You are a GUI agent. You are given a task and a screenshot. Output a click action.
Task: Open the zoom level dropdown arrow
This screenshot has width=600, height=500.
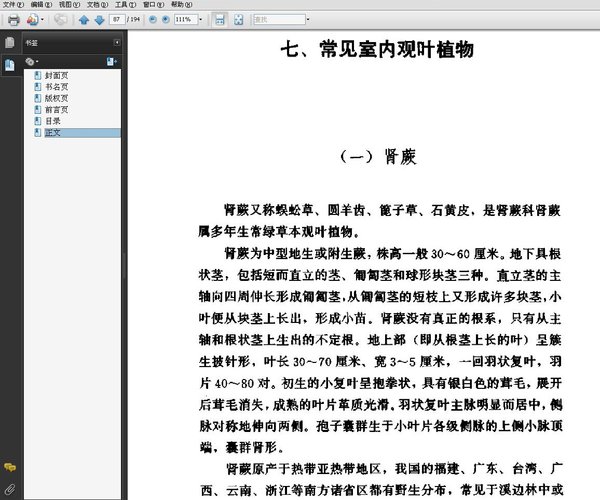(201, 20)
